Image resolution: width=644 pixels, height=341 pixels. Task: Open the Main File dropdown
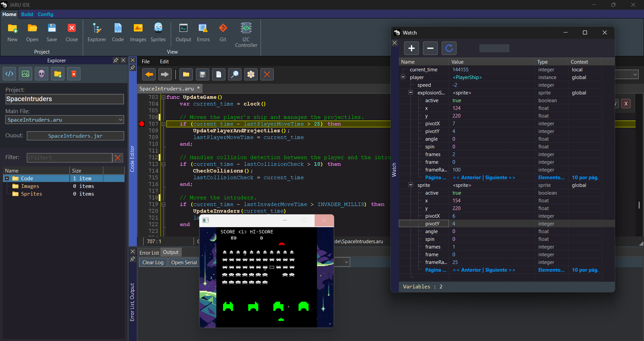click(120, 120)
